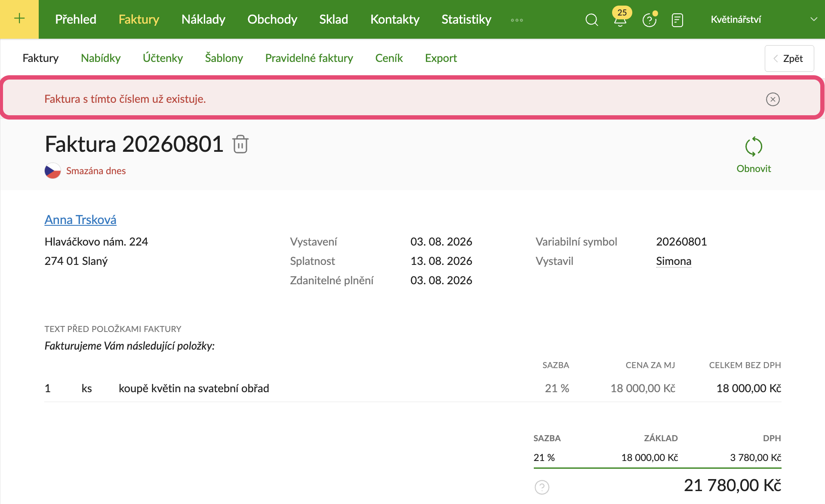Image resolution: width=825 pixels, height=504 pixels.
Task: Click the address Hlaváčkovo nám. 224
Action: click(x=96, y=242)
